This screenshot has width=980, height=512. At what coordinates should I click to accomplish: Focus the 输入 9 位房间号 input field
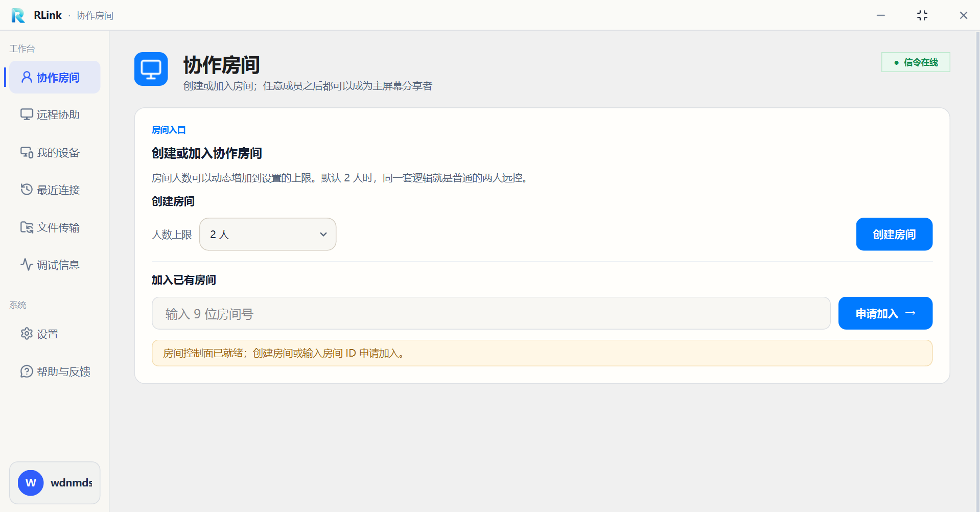491,313
